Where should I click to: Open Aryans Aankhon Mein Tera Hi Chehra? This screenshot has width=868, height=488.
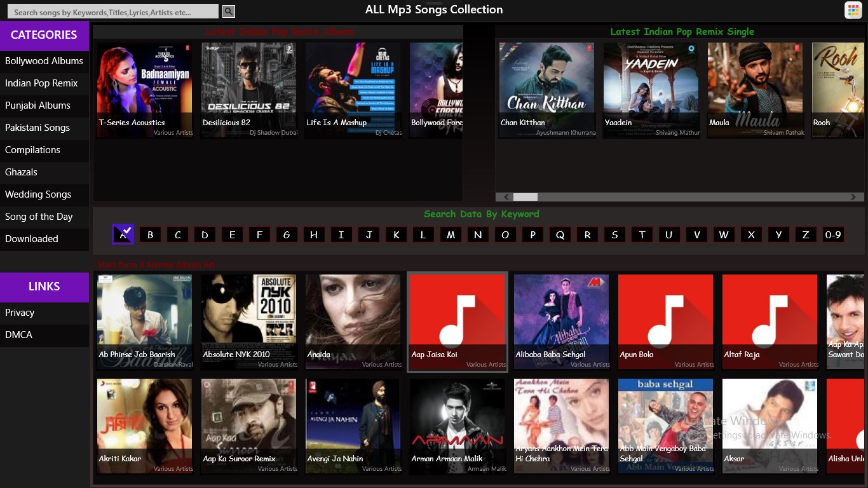[562, 426]
